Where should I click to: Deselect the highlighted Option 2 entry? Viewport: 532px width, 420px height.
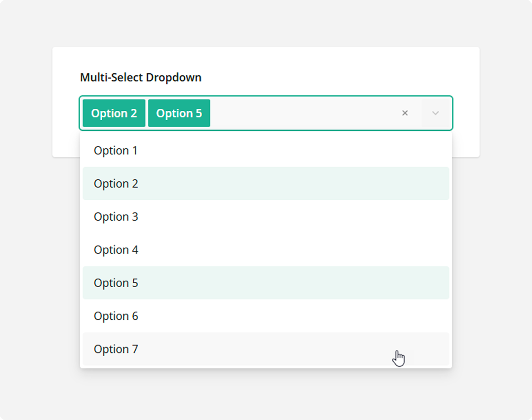[116, 184]
